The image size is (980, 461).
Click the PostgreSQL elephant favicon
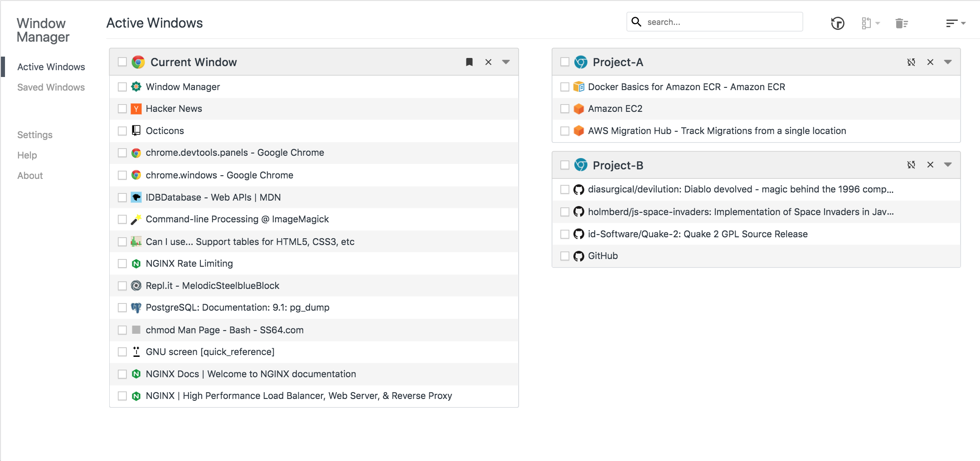[x=136, y=307]
